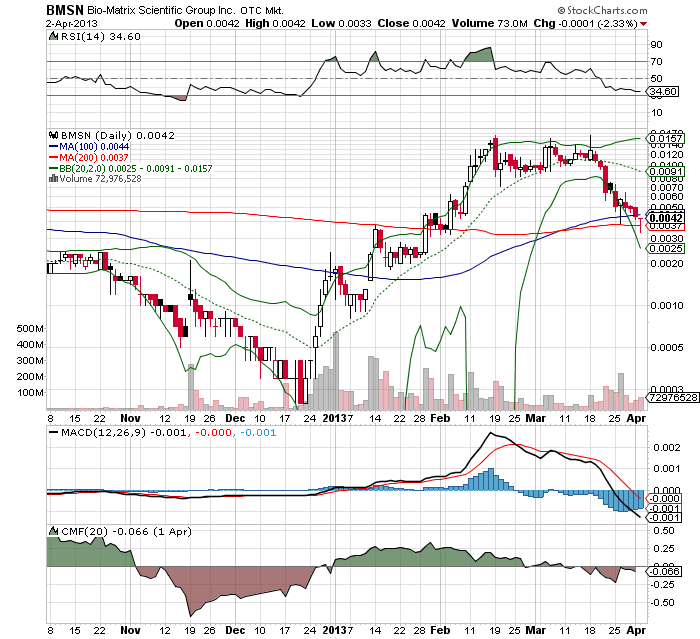Click the Volume 72,976,528 legend text

[x=100, y=179]
